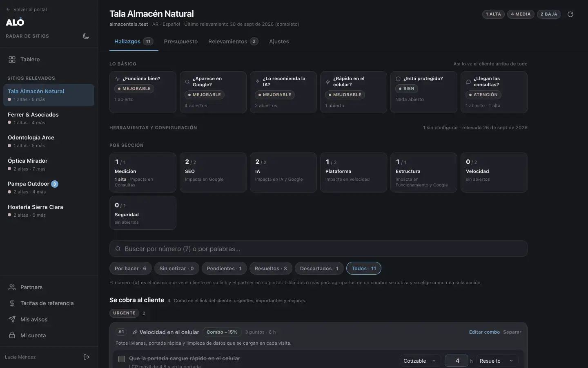Click the chat icon on ¿Llegan las consultas? card
This screenshot has height=368, width=588.
coord(468,82)
